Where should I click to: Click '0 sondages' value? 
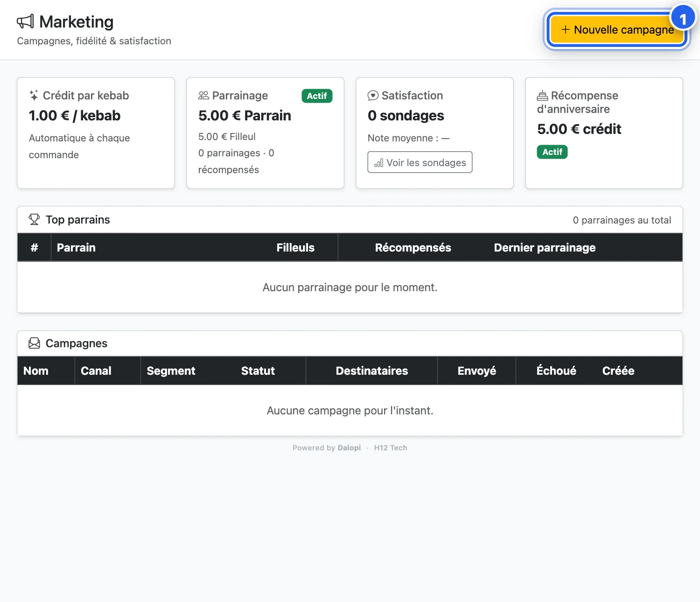point(406,116)
